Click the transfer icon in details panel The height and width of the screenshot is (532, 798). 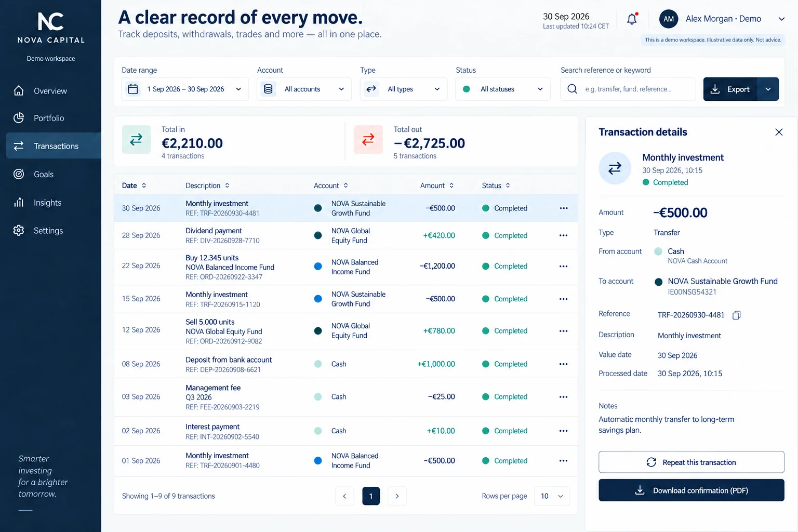(615, 168)
